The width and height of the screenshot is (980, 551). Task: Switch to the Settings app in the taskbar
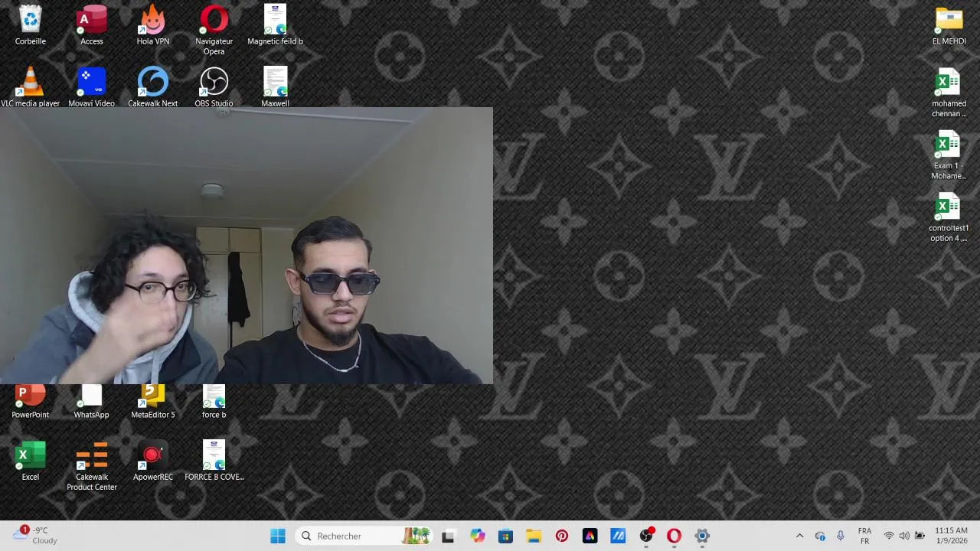click(x=702, y=536)
